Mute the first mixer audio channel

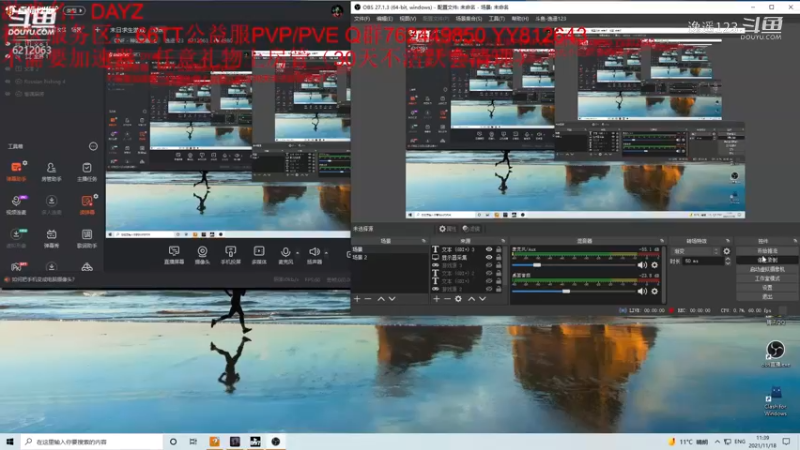click(x=642, y=265)
